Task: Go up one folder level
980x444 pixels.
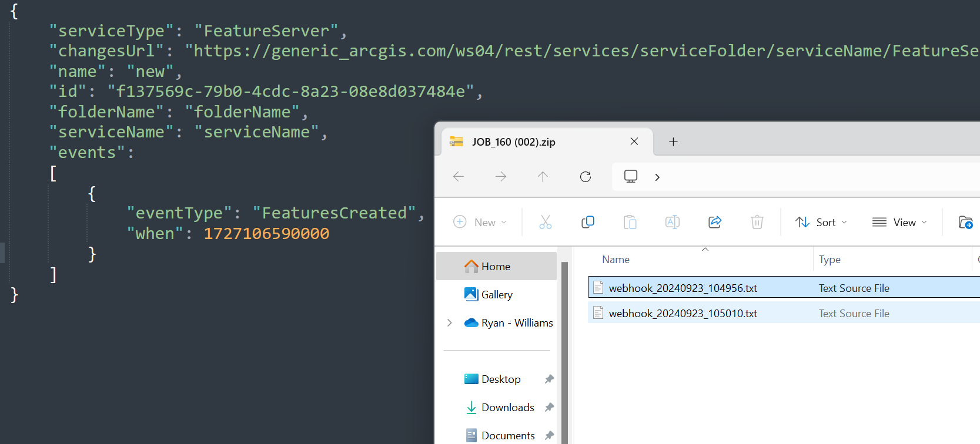Action: point(543,177)
